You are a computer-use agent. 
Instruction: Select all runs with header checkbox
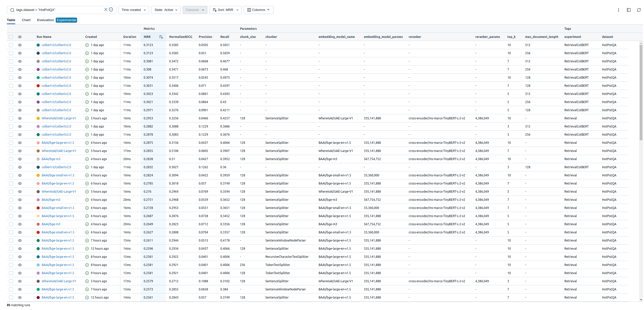point(11,37)
